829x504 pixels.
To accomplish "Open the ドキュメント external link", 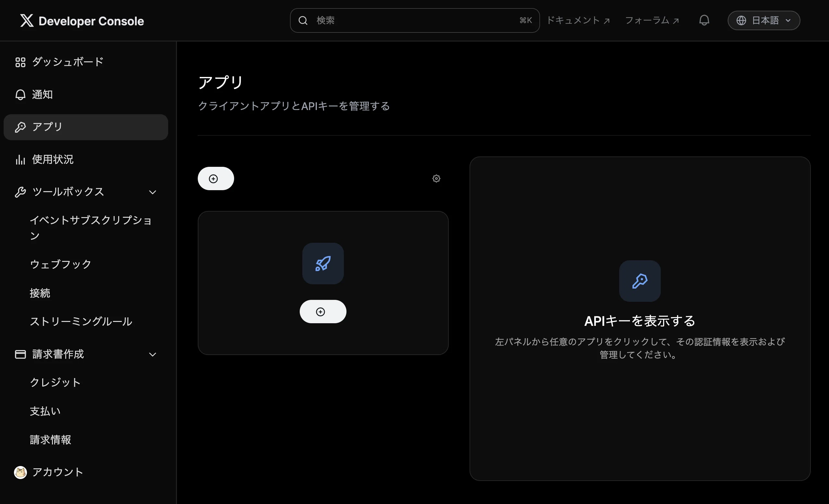I will [578, 20].
